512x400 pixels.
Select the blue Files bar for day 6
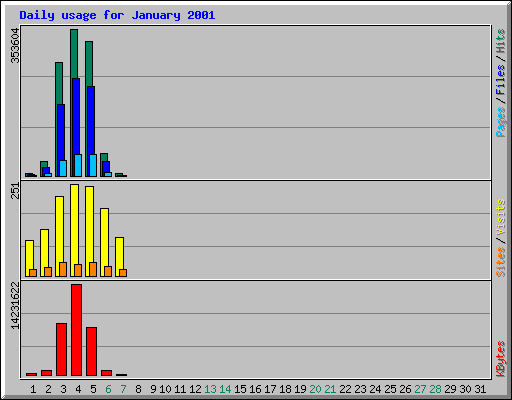coord(106,167)
